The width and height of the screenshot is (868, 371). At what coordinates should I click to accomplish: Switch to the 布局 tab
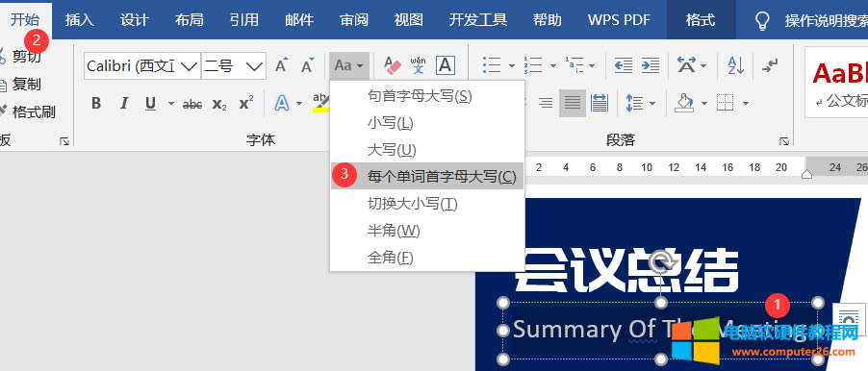190,20
